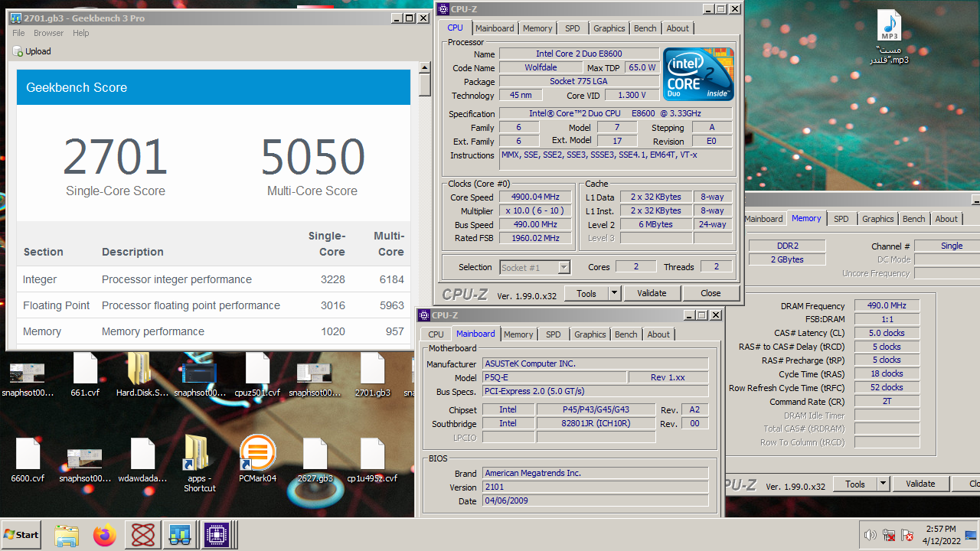This screenshot has width=980, height=551.
Task: Click the Geekbench vertical scrollbar thumb
Action: [x=425, y=85]
